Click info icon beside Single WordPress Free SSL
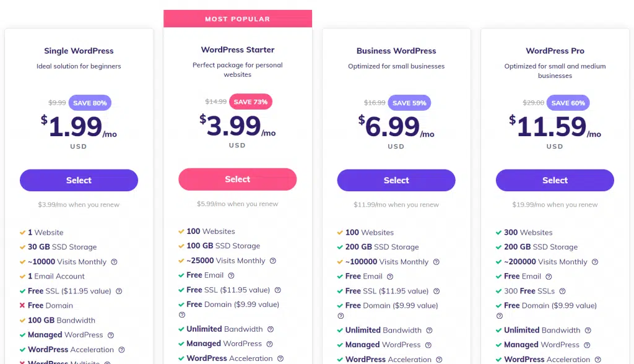The height and width of the screenshot is (364, 634). click(119, 291)
